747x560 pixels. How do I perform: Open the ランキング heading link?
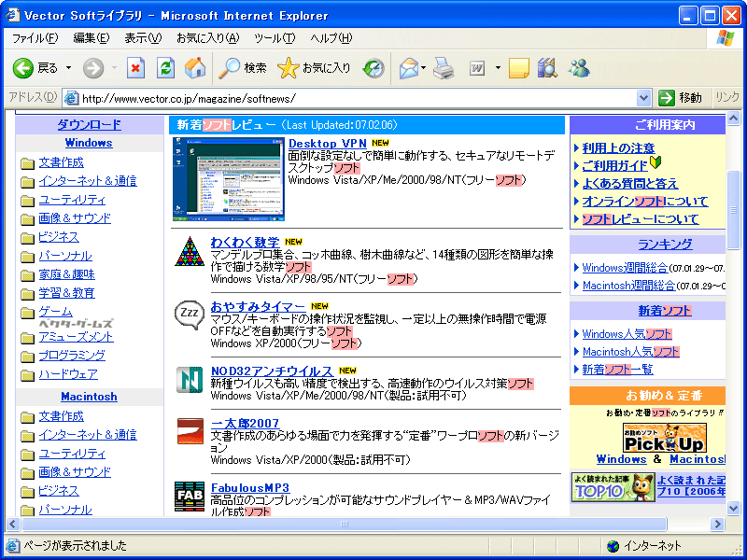click(x=665, y=245)
